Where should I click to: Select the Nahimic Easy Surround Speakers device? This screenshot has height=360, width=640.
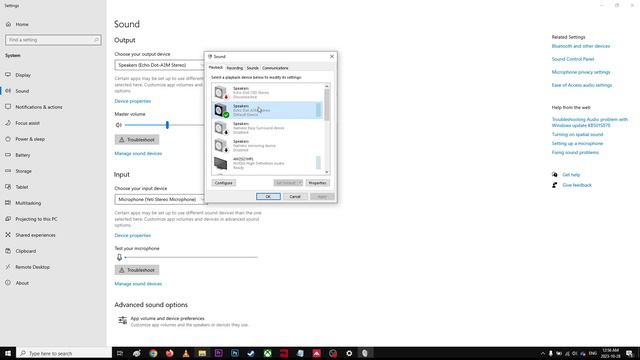coord(267,128)
